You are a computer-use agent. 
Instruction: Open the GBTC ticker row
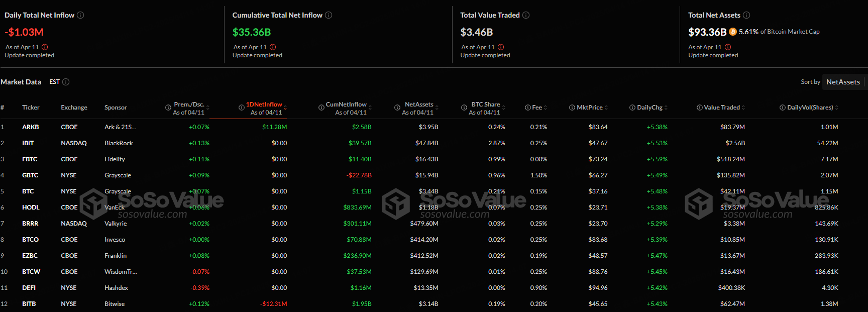coord(434,175)
